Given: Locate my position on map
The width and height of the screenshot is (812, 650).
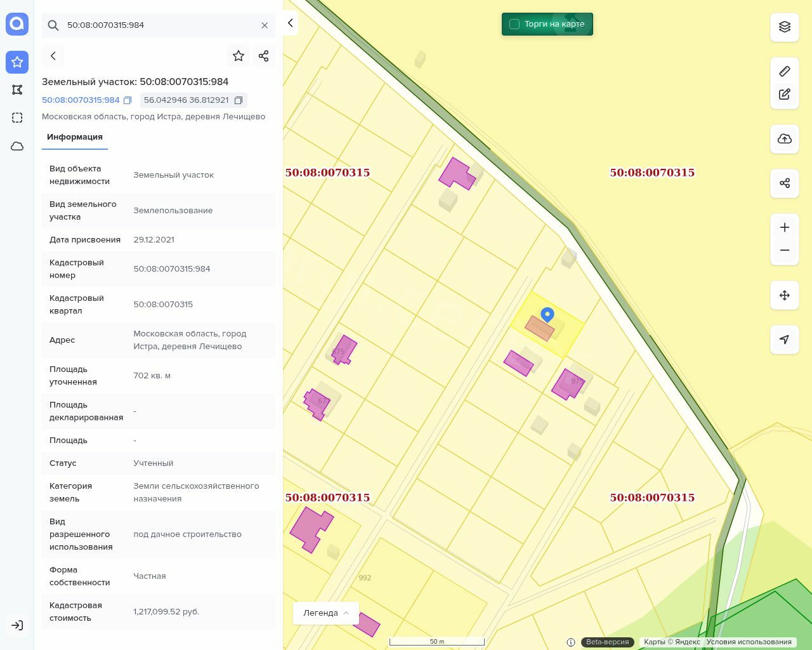Looking at the screenshot, I should (x=785, y=340).
